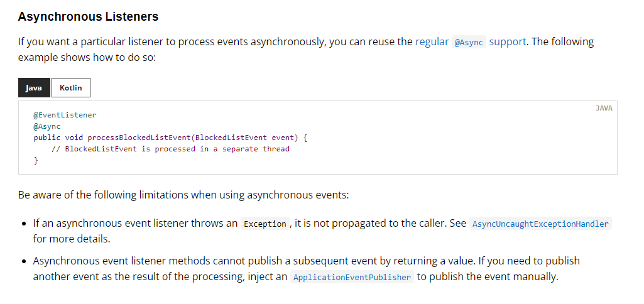This screenshot has width=644, height=304.
Task: Click the JAVA label in code block corner
Action: point(604,108)
